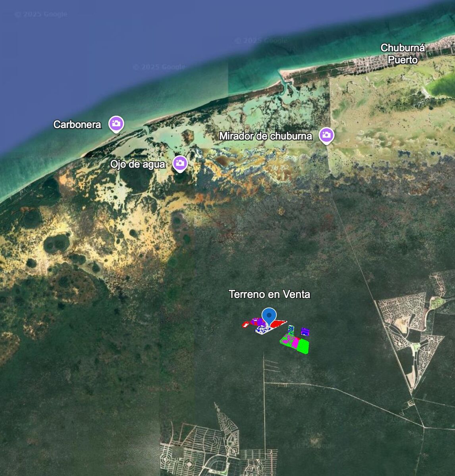Select the Carbonera text label

click(x=77, y=125)
